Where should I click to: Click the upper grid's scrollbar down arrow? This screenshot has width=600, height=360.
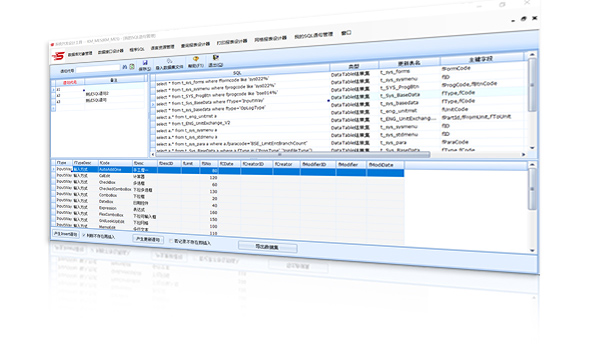pyautogui.click(x=532, y=148)
